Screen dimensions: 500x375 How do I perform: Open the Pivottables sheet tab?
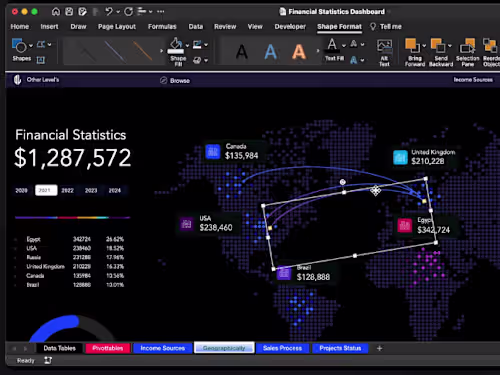click(108, 348)
